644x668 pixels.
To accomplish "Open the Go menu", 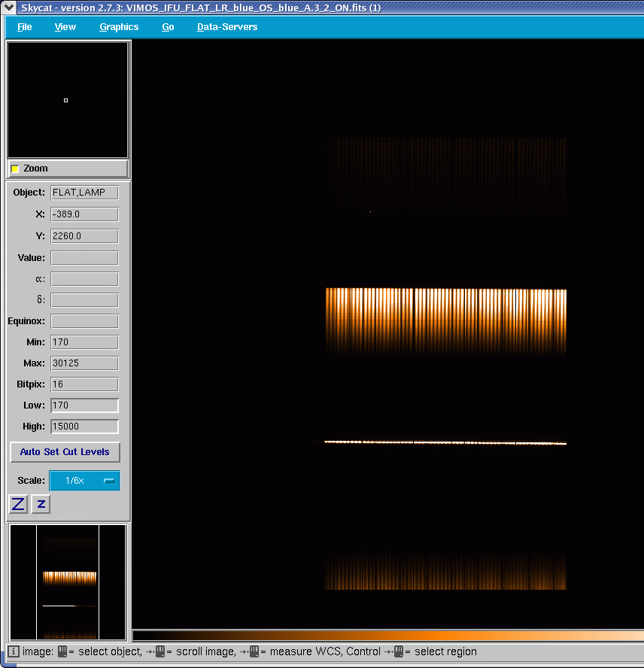I will 168,27.
